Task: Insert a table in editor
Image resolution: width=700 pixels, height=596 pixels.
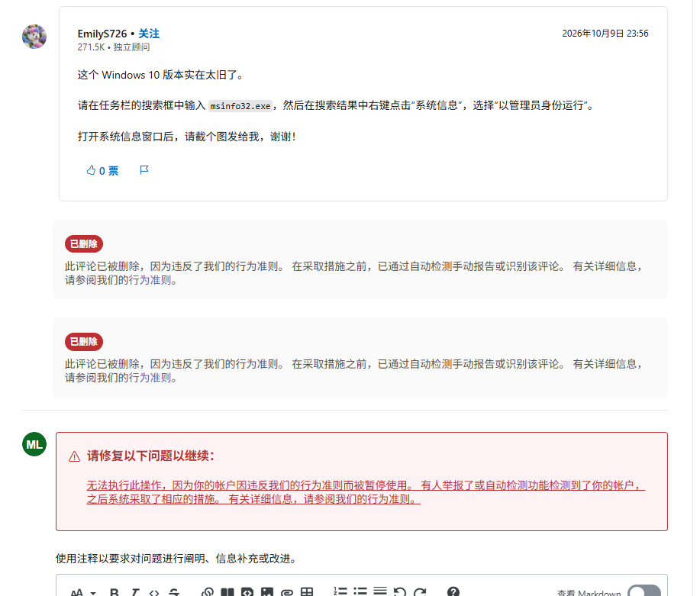Action: 307,592
